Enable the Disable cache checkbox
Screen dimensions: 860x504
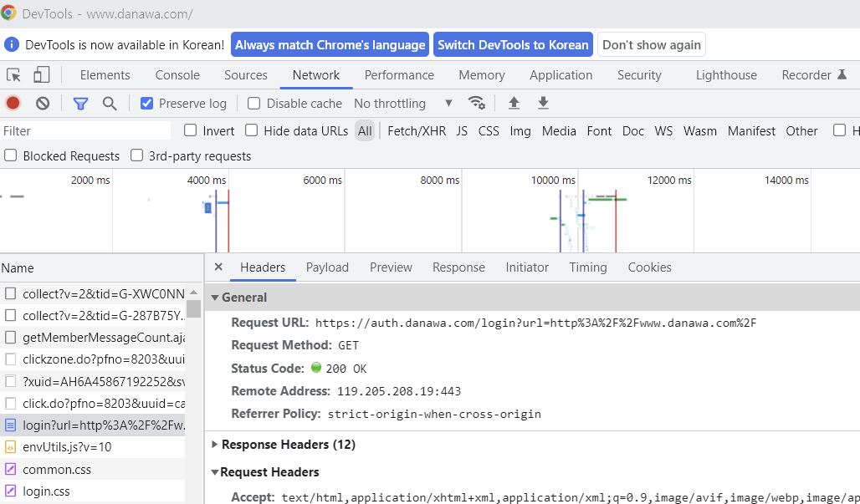[x=253, y=103]
